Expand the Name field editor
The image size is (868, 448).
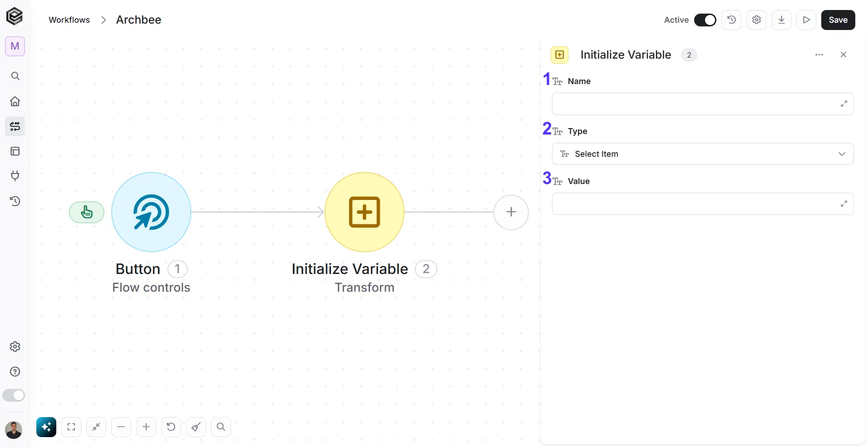click(x=844, y=104)
